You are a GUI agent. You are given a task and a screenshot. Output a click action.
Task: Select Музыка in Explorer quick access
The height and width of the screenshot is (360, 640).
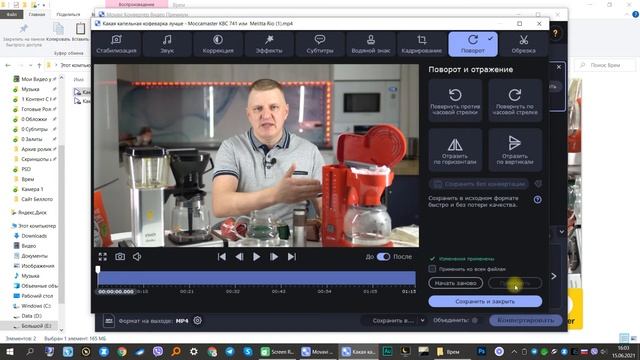pyautogui.click(x=30, y=89)
